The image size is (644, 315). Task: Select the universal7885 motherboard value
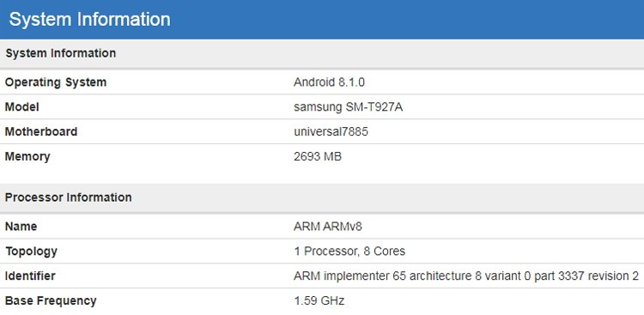[331, 132]
